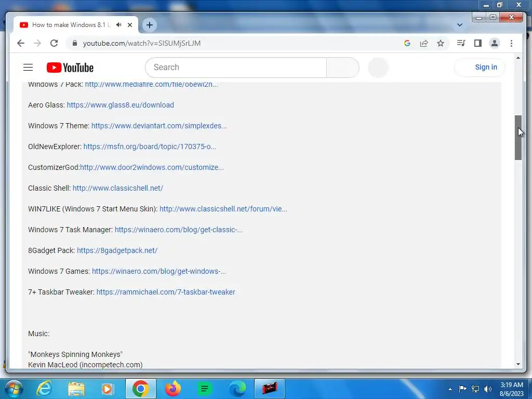Screen dimensions: 532x399
Task: Open Windows Explorer folder from taskbar
Action: point(76,389)
